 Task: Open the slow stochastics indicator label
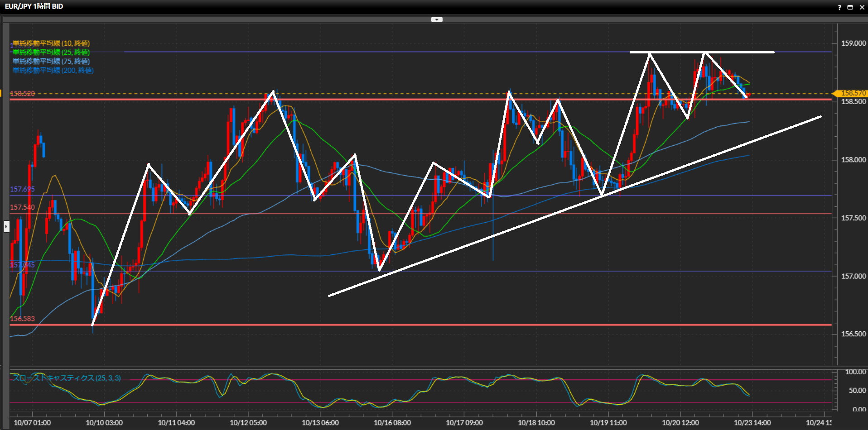tap(67, 378)
